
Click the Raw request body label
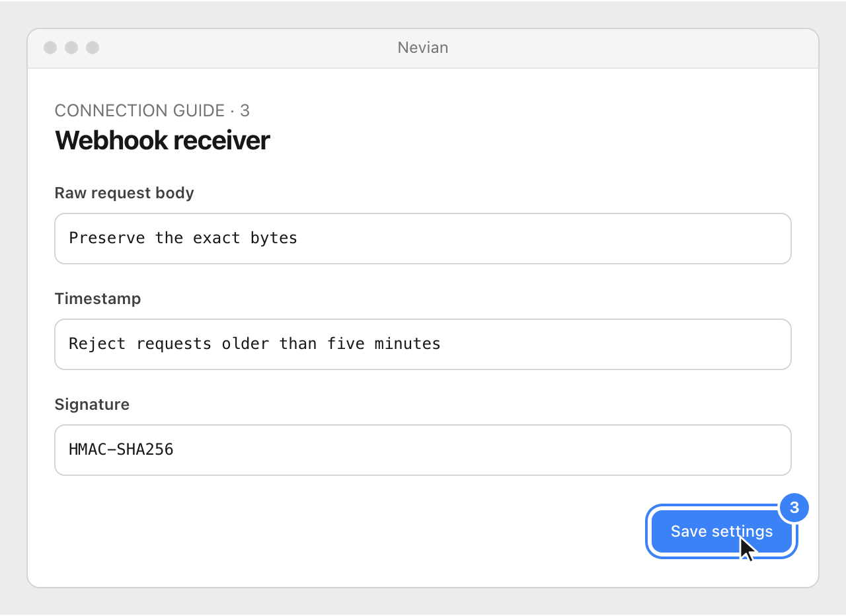(x=124, y=193)
